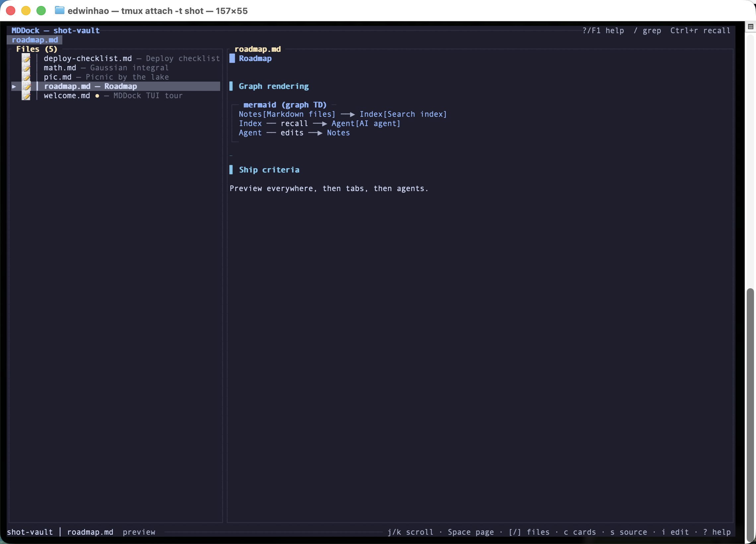The width and height of the screenshot is (756, 544).
Task: Click the note icon beside pic.md
Action: pyautogui.click(x=26, y=77)
